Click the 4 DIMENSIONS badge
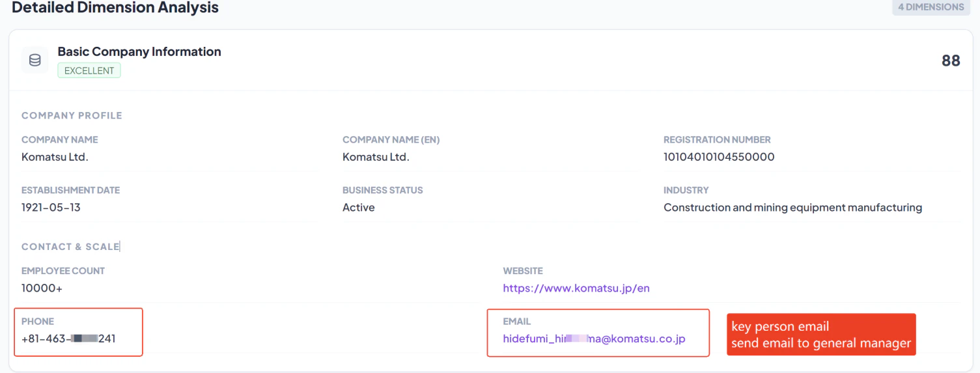Viewport: 980px width, 373px height. (931, 7)
